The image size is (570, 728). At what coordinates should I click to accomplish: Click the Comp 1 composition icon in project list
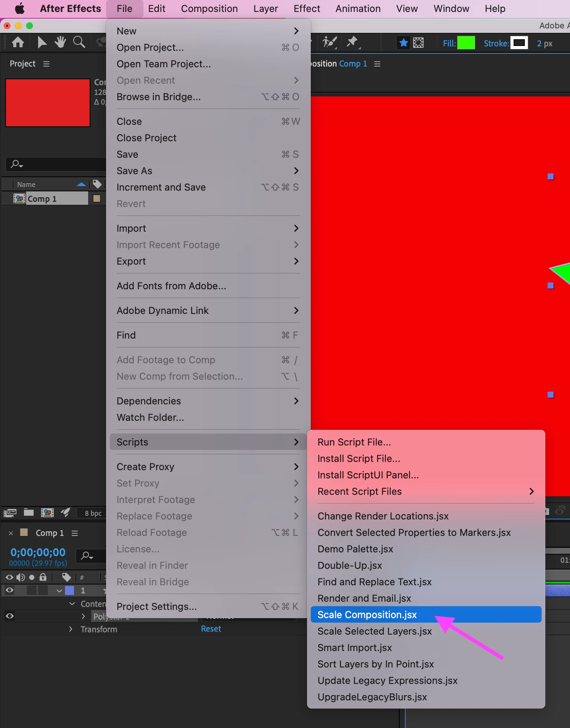point(19,198)
